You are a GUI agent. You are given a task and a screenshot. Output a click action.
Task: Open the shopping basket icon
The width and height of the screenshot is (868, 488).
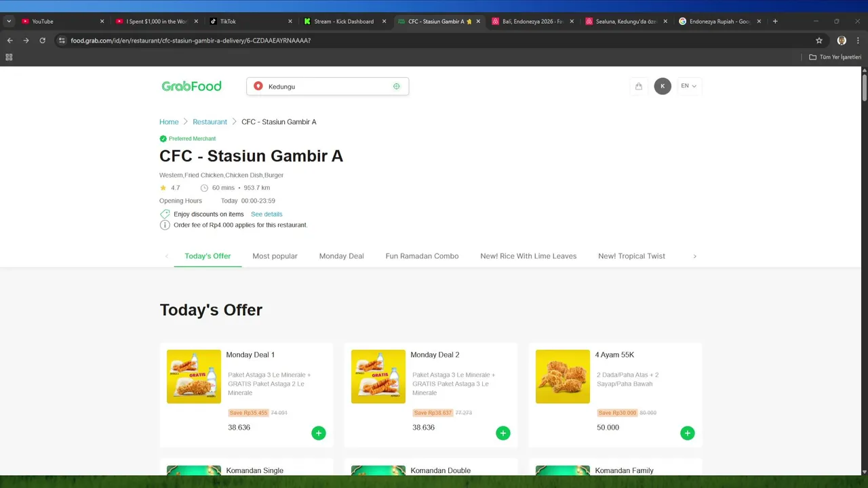click(639, 86)
